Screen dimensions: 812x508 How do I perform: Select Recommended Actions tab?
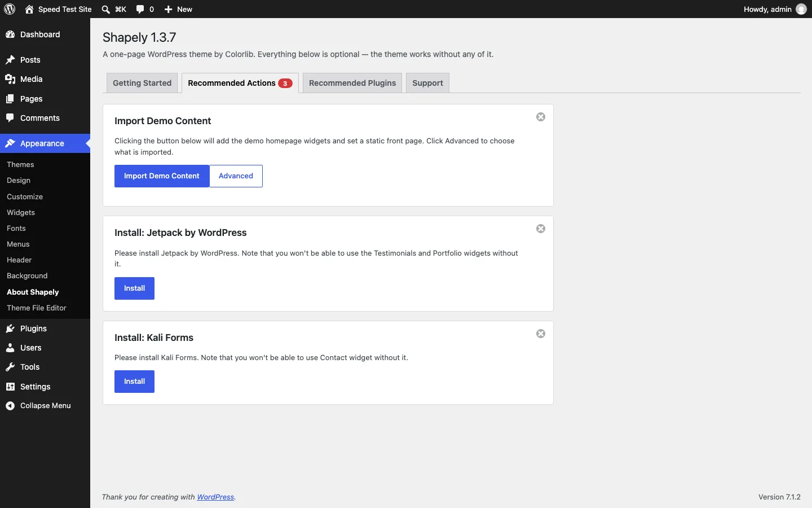click(240, 83)
